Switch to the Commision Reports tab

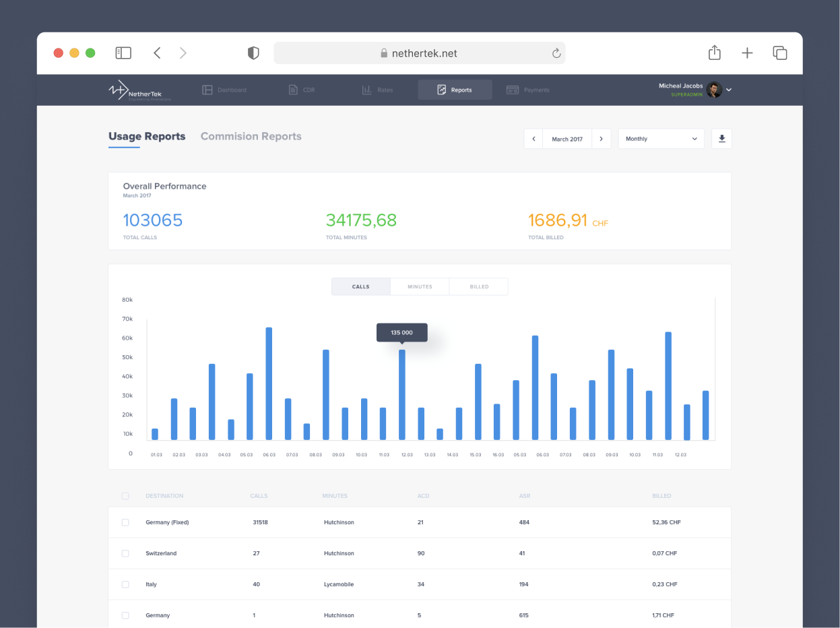click(x=251, y=136)
